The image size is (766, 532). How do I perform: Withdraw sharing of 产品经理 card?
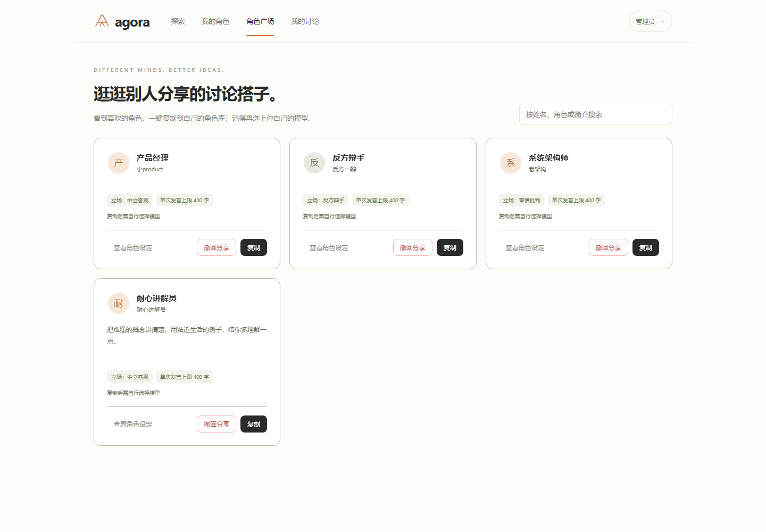click(x=217, y=247)
